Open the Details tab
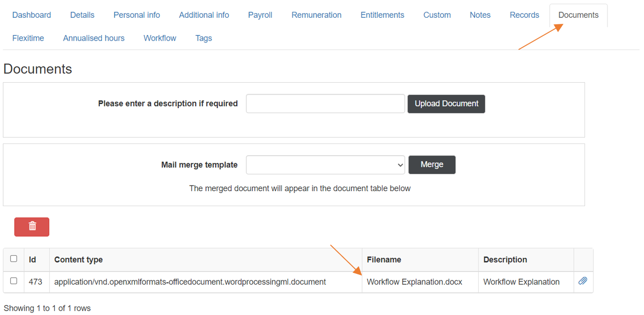Image resolution: width=644 pixels, height=315 pixels. (82, 15)
